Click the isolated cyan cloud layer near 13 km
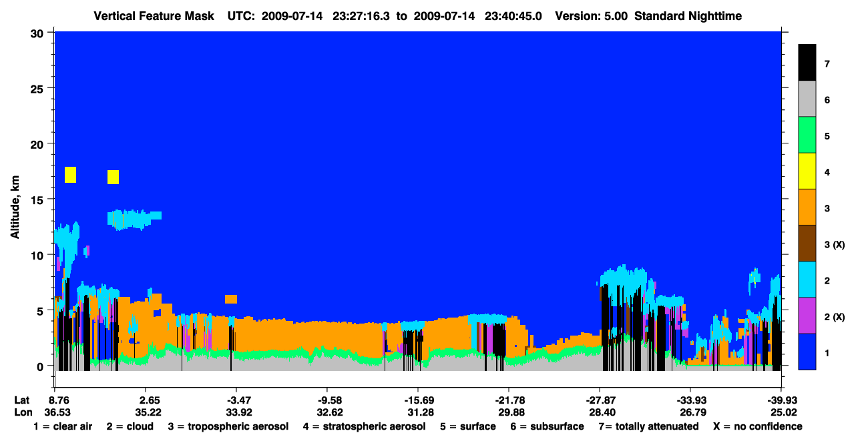This screenshot has width=868, height=445. pyautogui.click(x=134, y=219)
